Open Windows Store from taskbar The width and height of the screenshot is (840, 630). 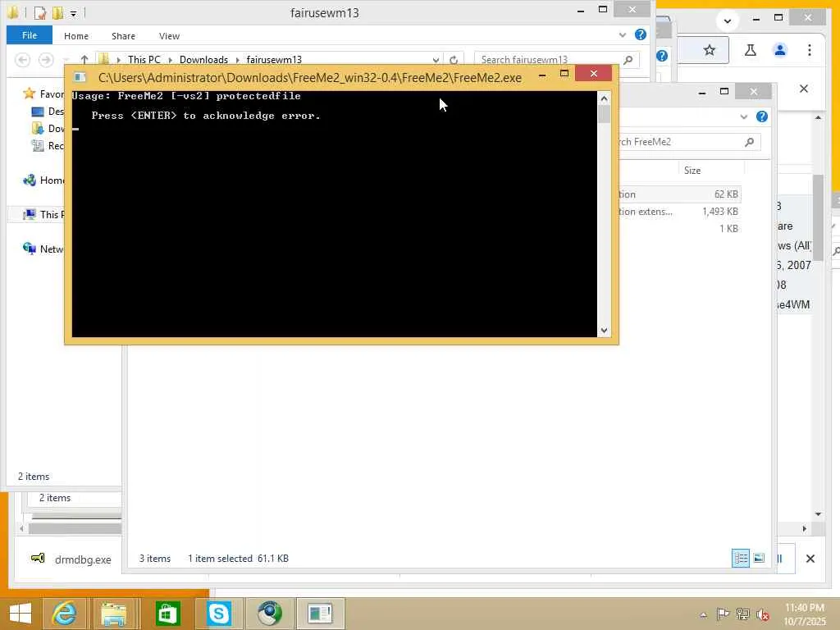167,614
